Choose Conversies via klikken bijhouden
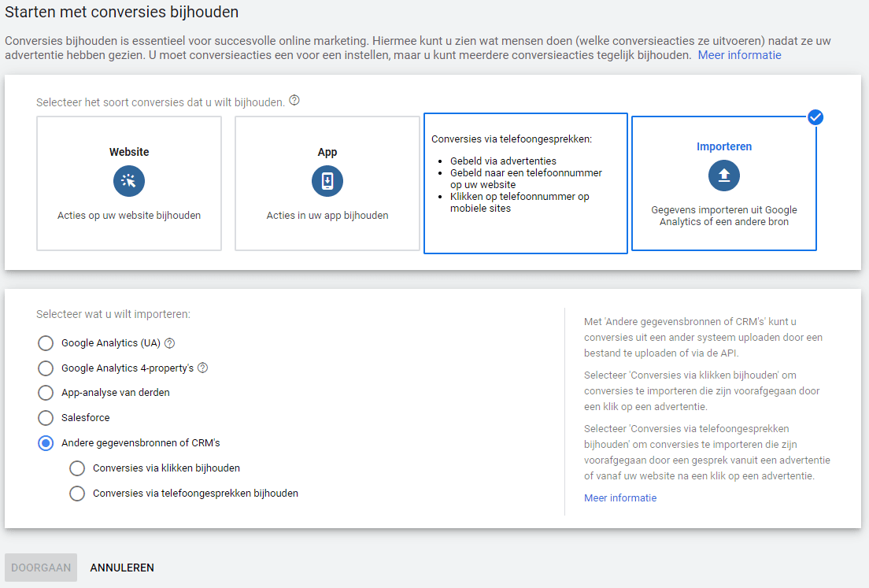869x588 pixels. [x=77, y=468]
